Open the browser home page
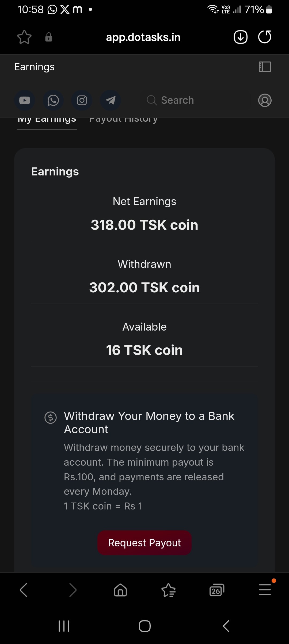Viewport: 289px width, 644px height. pos(120,590)
